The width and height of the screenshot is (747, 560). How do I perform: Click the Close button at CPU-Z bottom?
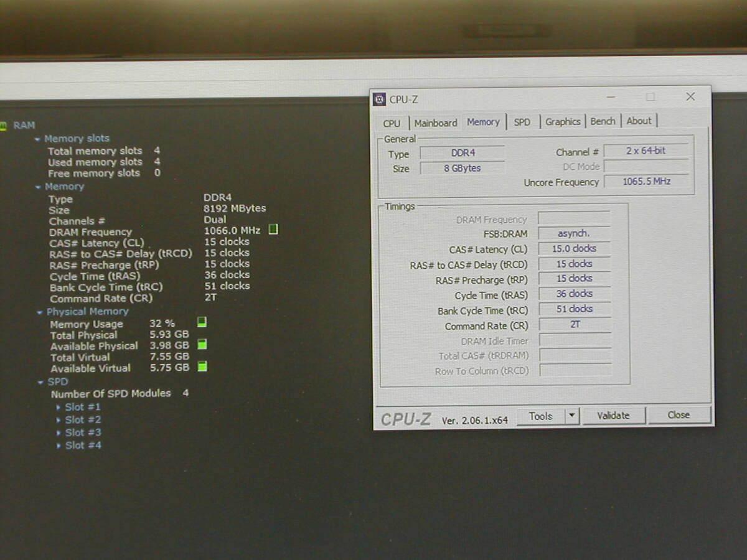(x=679, y=415)
